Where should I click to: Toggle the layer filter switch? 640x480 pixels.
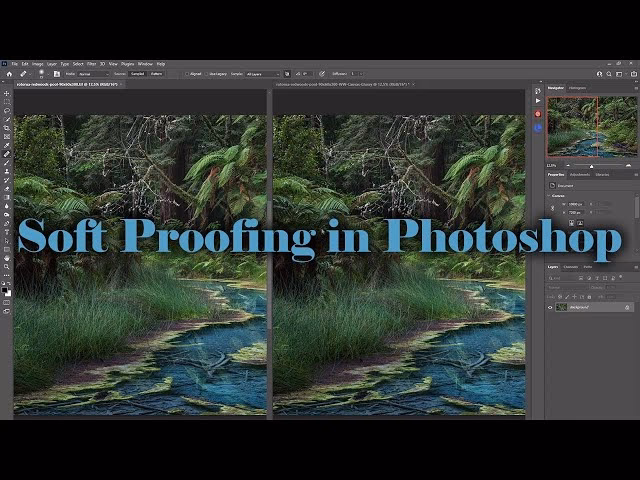(620, 277)
